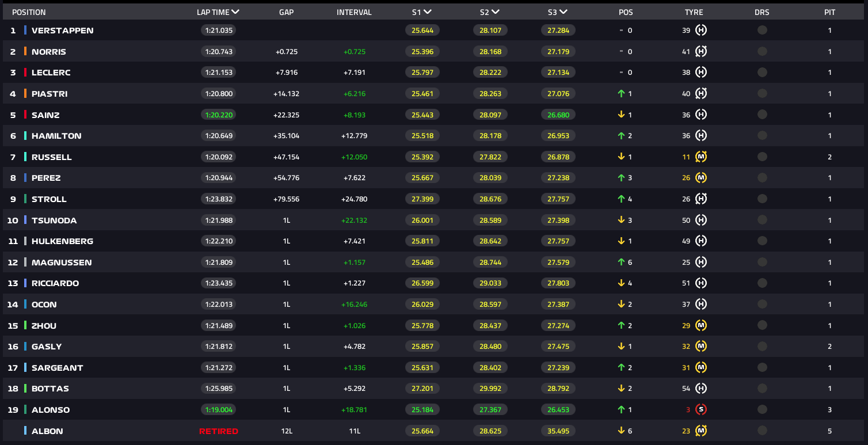Toggle DRS indicator for Hamilton

coord(762,136)
